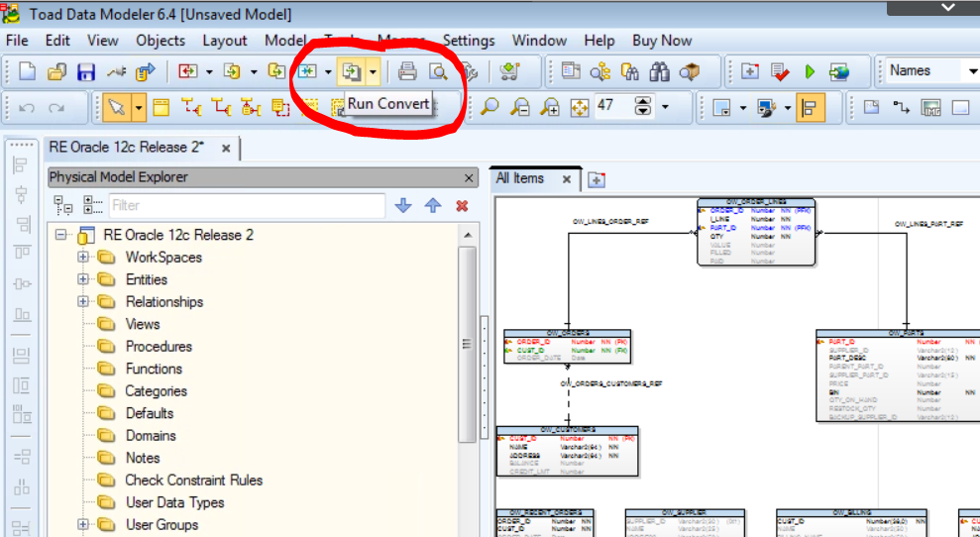Click the blue compare arrows icon
Screen dimensions: 980x537
[x=306, y=71]
